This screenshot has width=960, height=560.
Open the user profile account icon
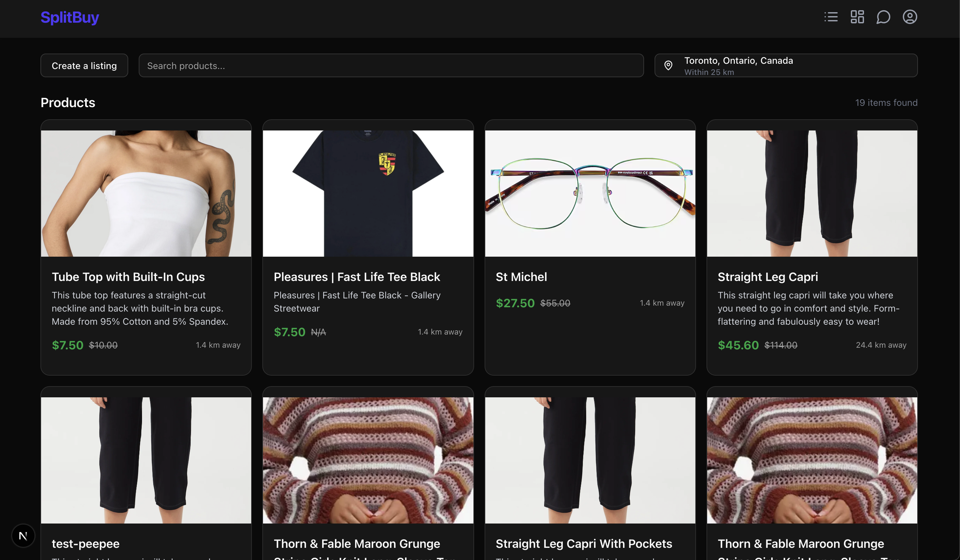[x=909, y=17]
